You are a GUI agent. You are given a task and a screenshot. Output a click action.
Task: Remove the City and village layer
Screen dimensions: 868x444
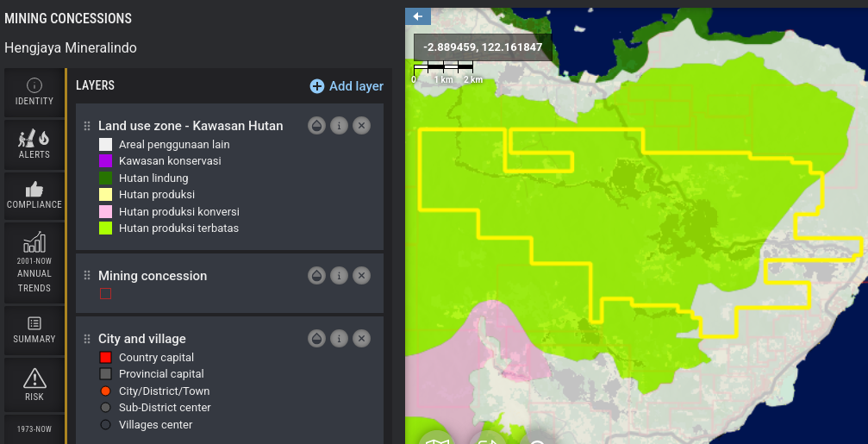[x=361, y=338]
